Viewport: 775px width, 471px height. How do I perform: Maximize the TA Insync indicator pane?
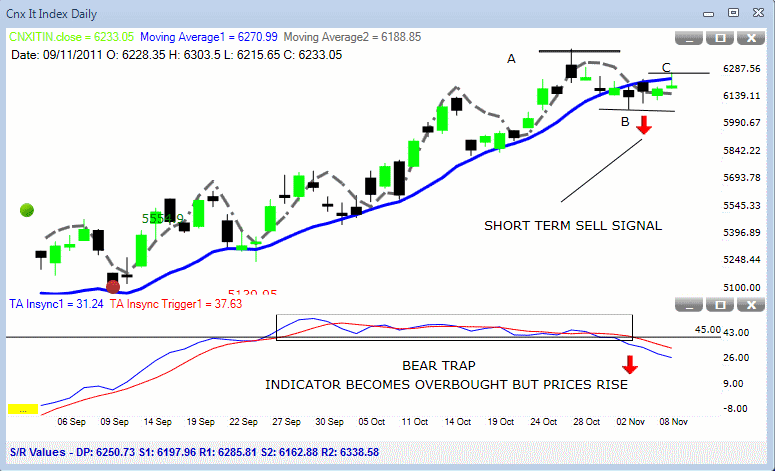[x=720, y=305]
